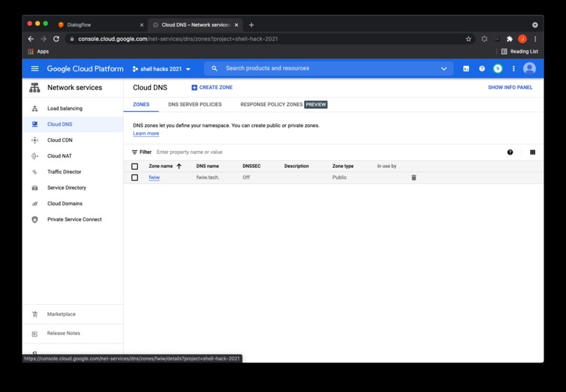Open the column display options icon
The width and height of the screenshot is (566, 392).
pyautogui.click(x=532, y=152)
